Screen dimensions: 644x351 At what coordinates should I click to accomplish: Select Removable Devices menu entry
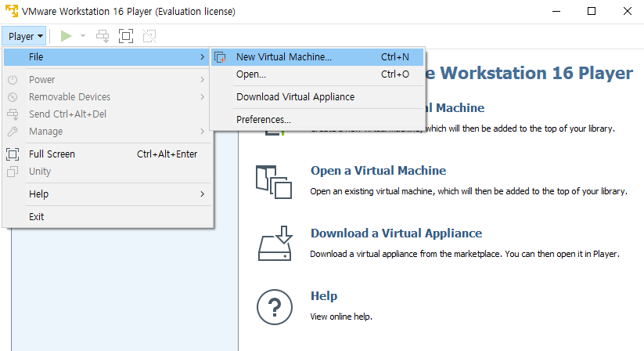(106, 97)
